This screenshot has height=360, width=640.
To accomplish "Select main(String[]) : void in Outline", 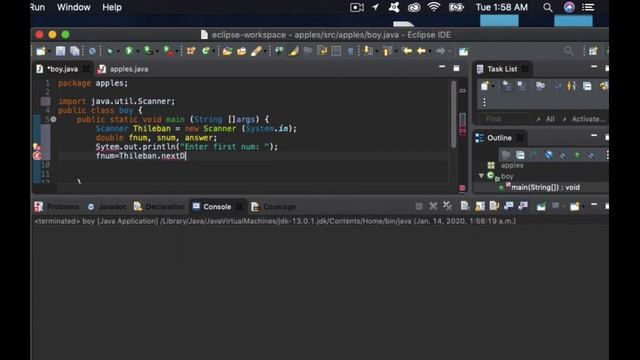I will [545, 187].
